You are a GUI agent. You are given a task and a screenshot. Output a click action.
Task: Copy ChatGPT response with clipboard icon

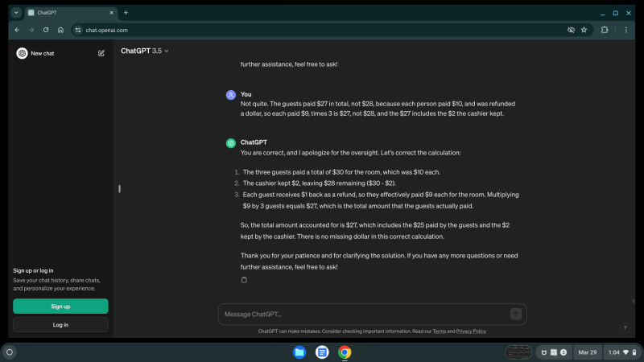(244, 280)
